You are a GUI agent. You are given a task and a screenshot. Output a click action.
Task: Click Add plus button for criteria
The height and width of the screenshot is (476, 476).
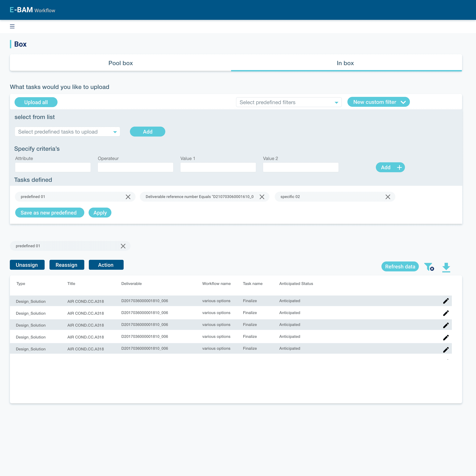pyautogui.click(x=390, y=167)
